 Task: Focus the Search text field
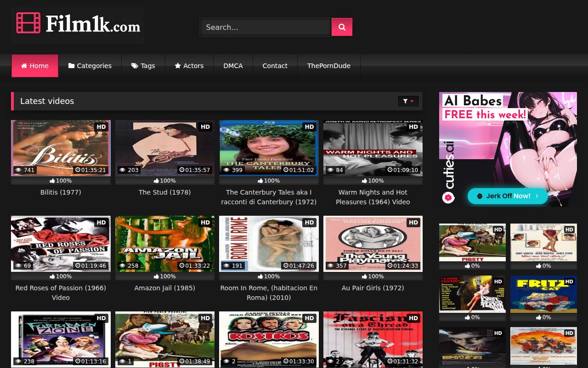(266, 27)
